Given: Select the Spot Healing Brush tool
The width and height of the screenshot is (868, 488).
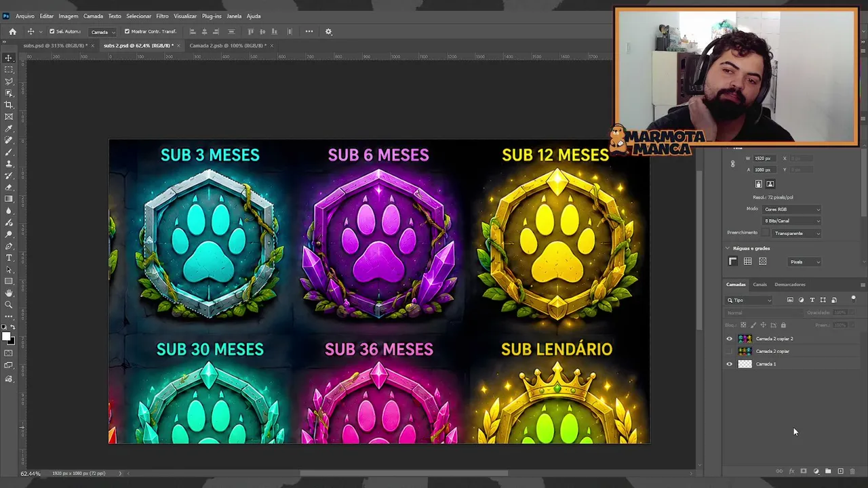Looking at the screenshot, I should [9, 140].
